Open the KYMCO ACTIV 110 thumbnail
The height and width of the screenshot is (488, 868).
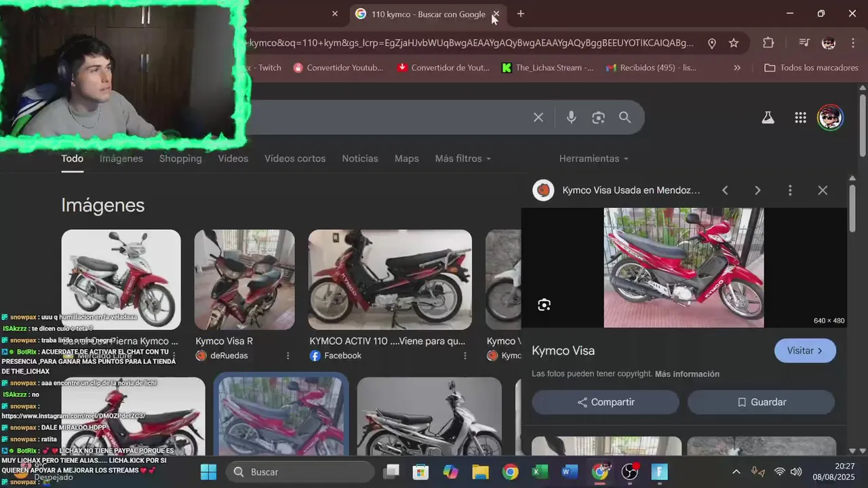(390, 279)
